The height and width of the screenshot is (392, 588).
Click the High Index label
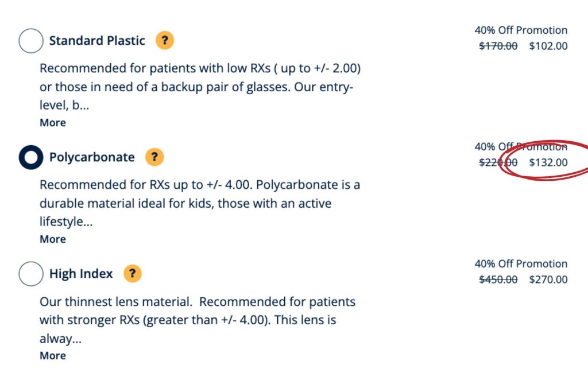pos(80,274)
